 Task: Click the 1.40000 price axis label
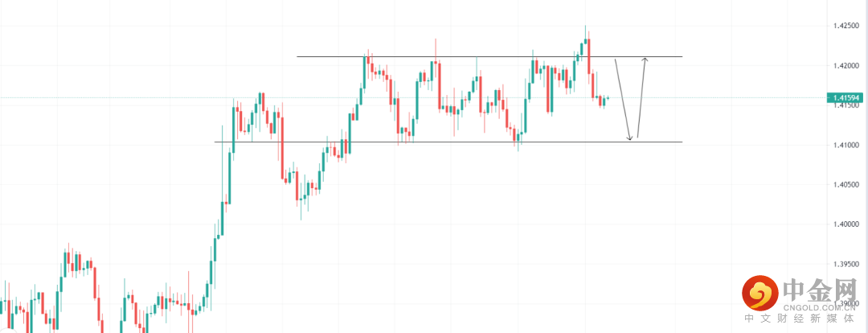click(x=846, y=224)
